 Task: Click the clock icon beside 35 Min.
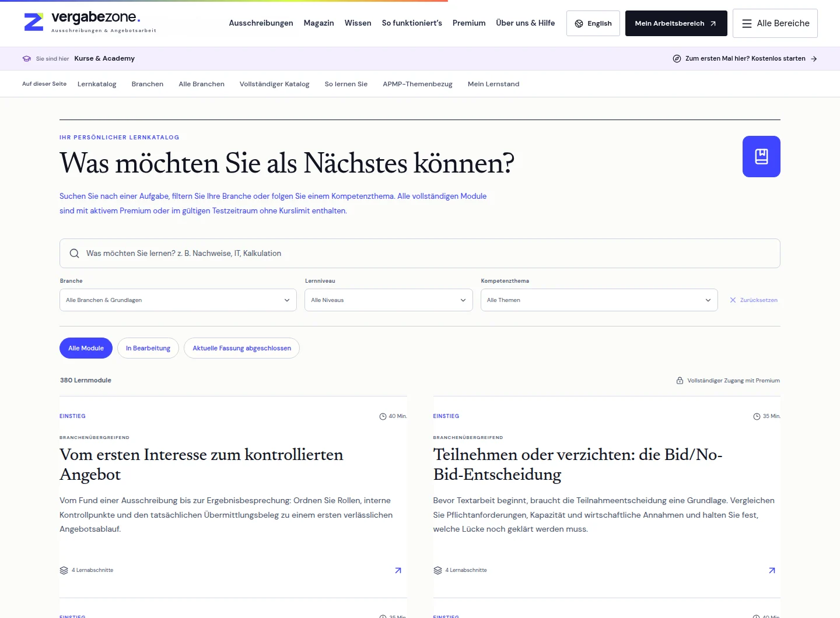757,416
